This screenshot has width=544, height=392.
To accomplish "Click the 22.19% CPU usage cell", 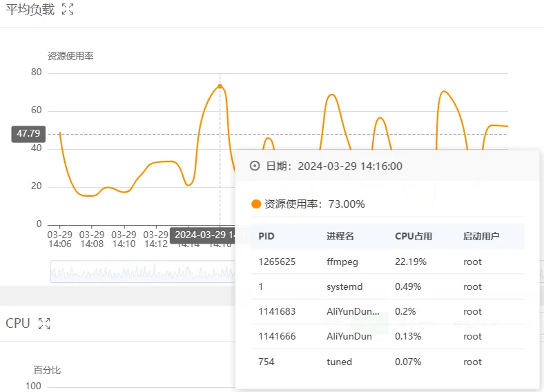I will [x=411, y=262].
